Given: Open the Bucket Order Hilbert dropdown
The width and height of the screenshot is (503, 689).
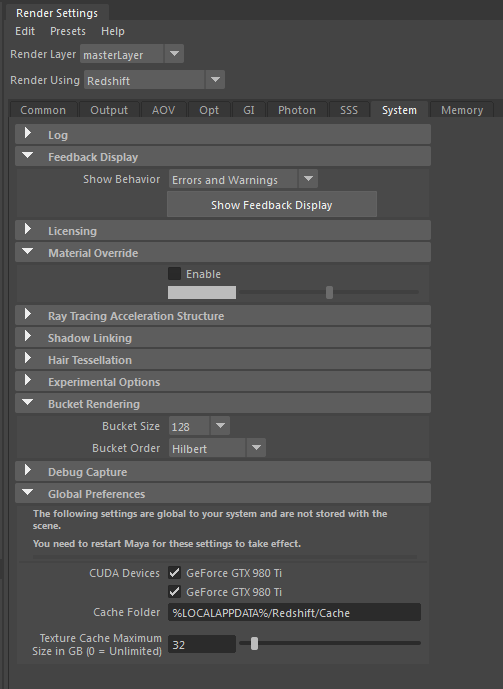Looking at the screenshot, I should [217, 448].
